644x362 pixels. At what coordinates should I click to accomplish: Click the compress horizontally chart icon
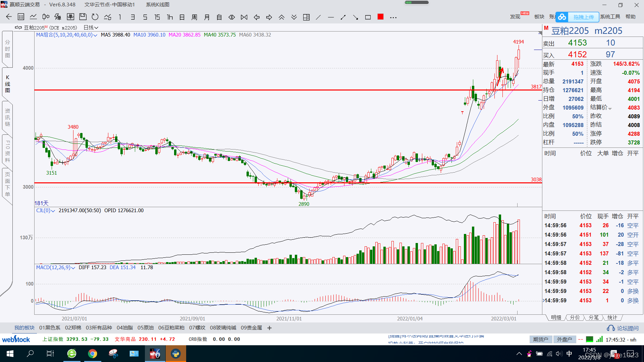pyautogui.click(x=244, y=17)
